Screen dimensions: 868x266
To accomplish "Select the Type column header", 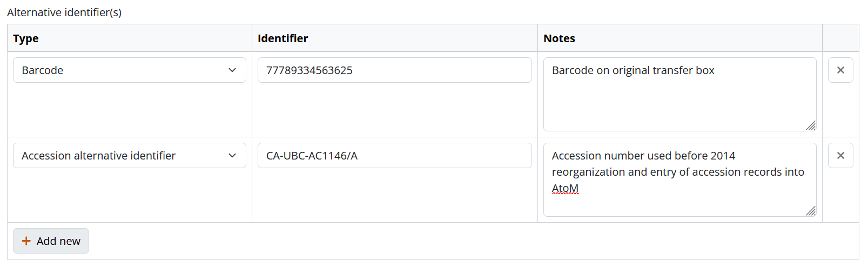I will (x=26, y=38).
